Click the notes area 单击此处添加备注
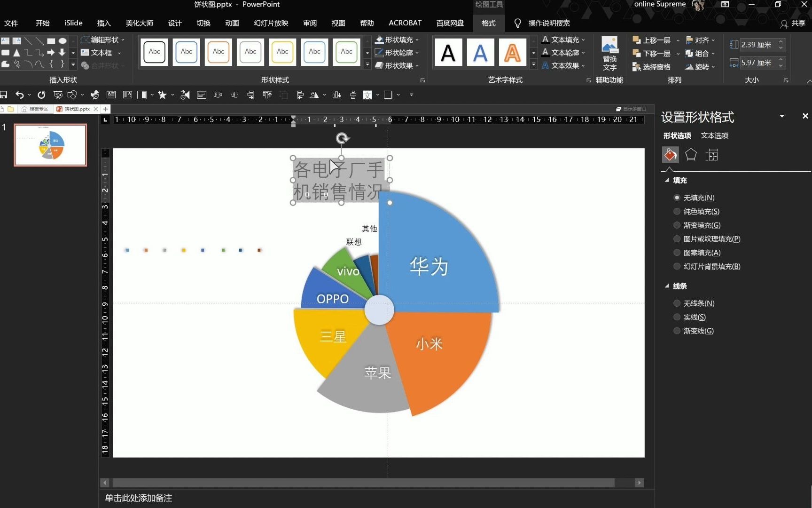812x508 pixels. click(x=139, y=498)
